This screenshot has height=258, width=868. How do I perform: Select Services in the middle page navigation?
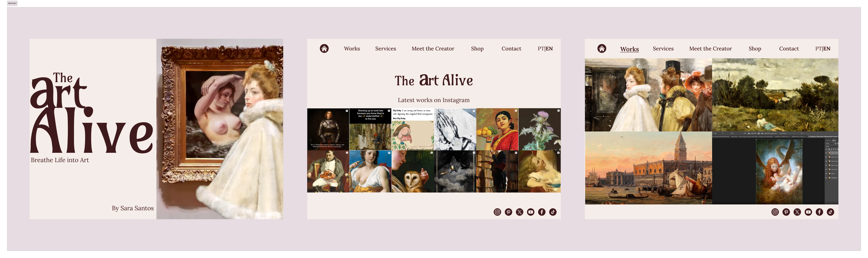point(386,49)
